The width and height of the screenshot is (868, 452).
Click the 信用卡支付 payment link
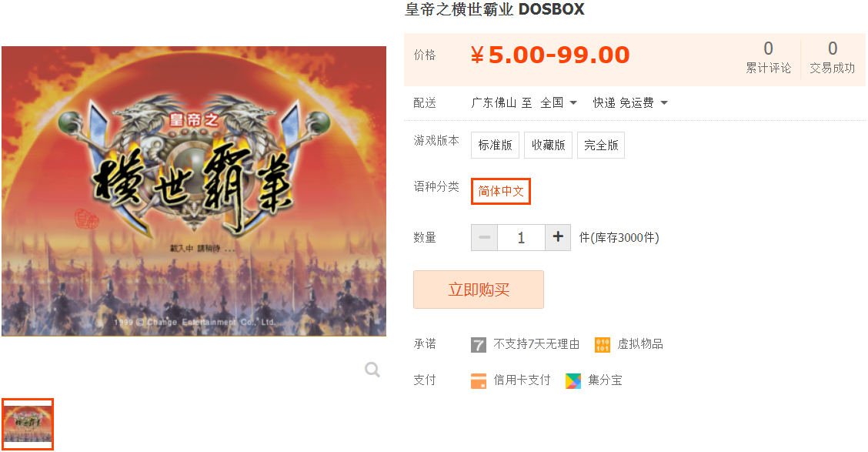(522, 380)
